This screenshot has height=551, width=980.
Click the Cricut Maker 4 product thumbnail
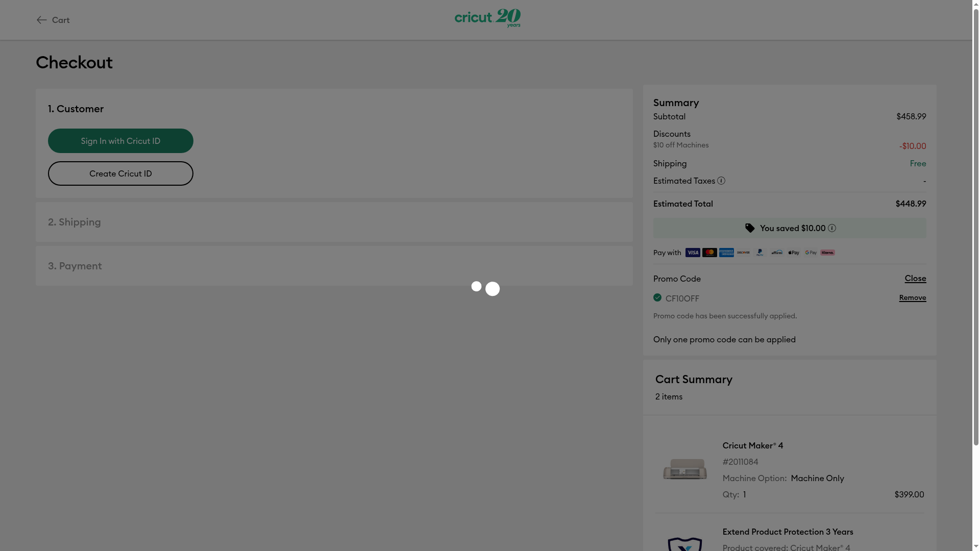point(685,469)
